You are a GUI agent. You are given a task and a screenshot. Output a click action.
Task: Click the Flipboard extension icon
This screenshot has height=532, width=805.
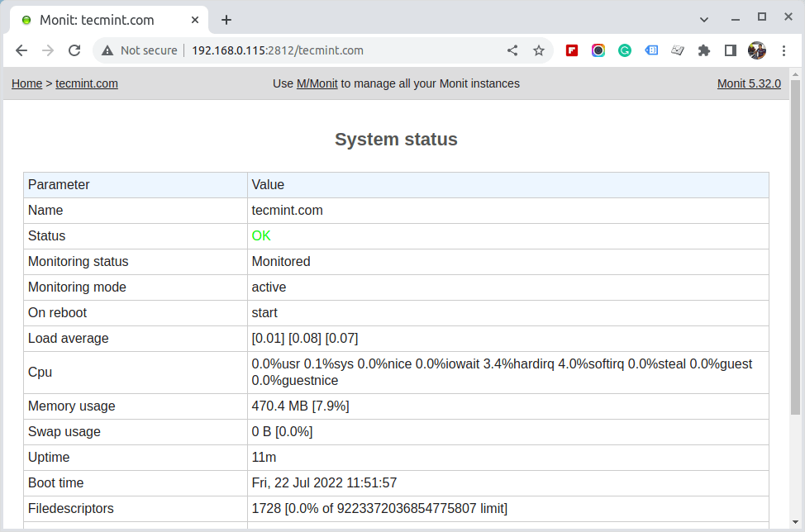(x=571, y=50)
